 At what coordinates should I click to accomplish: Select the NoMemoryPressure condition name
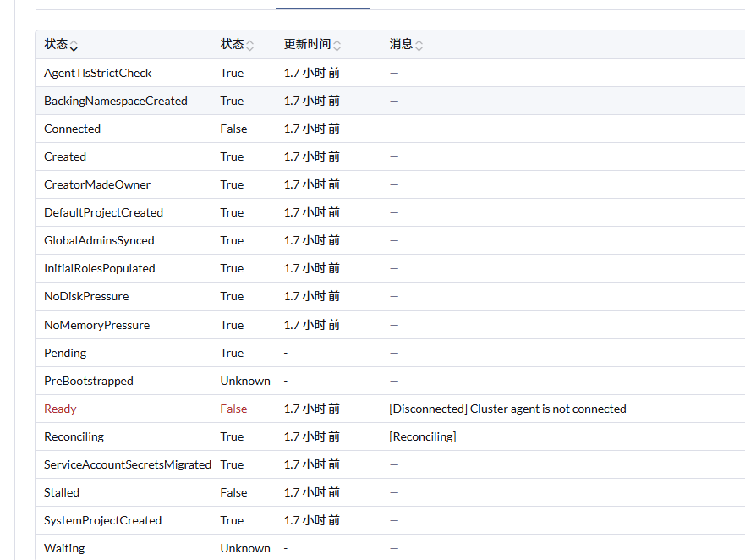tap(97, 325)
